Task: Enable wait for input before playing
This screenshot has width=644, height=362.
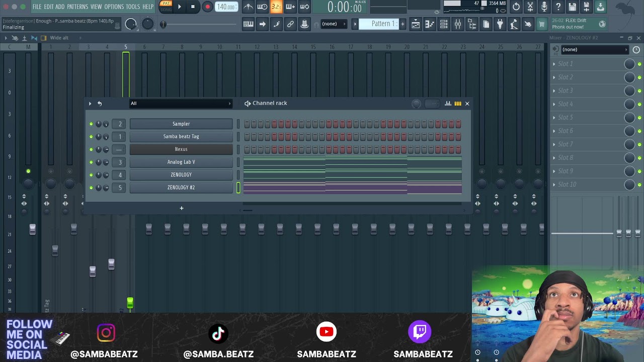Action: pos(262,7)
